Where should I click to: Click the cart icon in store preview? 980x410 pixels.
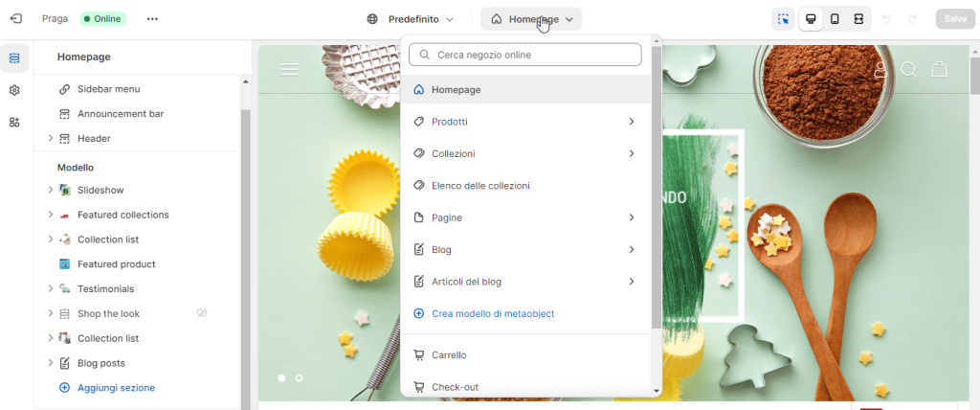point(939,70)
